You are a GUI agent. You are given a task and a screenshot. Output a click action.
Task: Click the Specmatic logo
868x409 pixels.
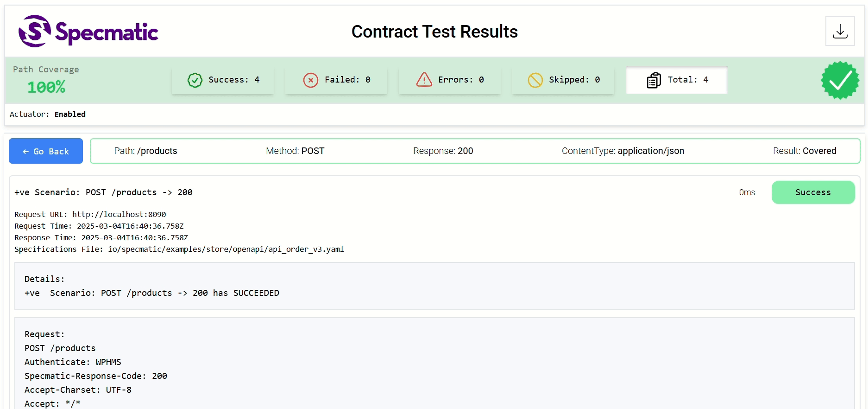[88, 31]
